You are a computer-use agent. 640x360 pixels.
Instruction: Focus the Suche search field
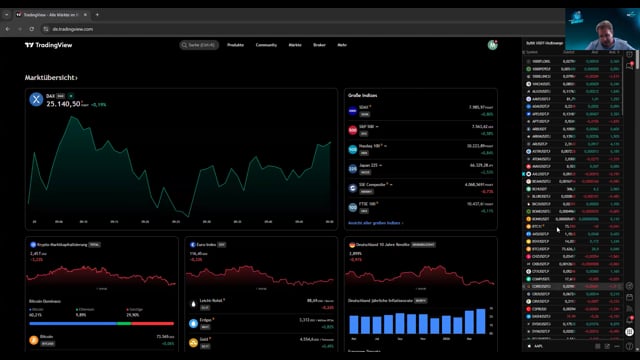tap(199, 45)
